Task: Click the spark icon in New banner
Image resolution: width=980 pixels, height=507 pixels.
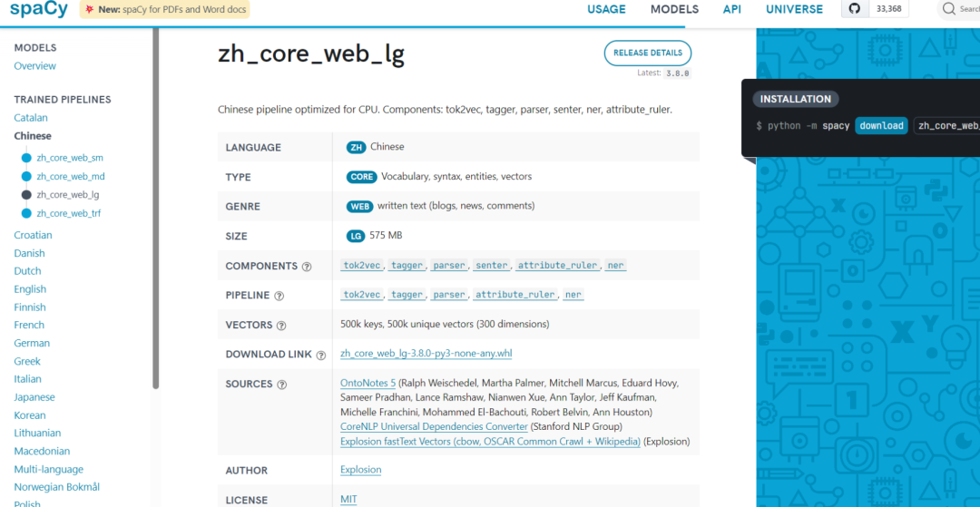Action: click(89, 9)
